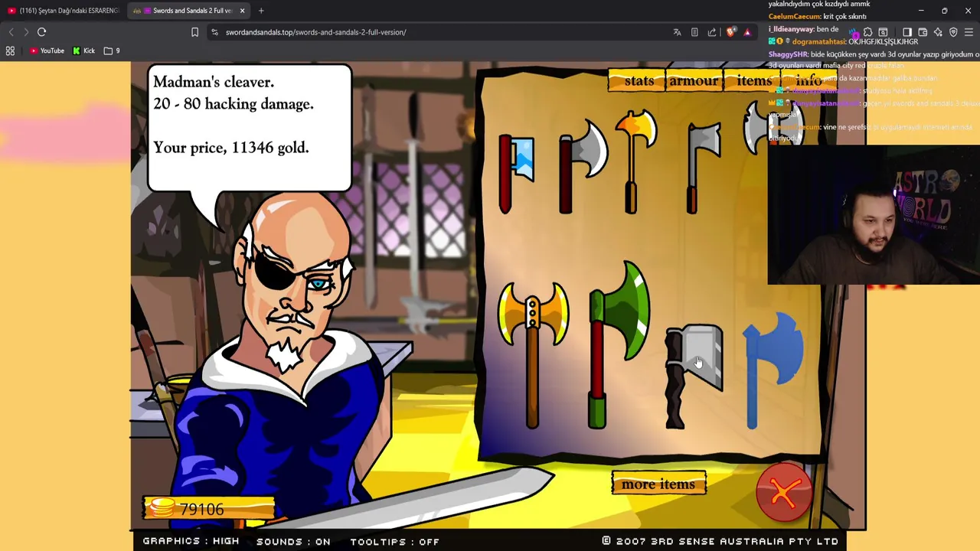Click CaelumCaecum chat username
This screenshot has width=980, height=551.
tap(794, 16)
